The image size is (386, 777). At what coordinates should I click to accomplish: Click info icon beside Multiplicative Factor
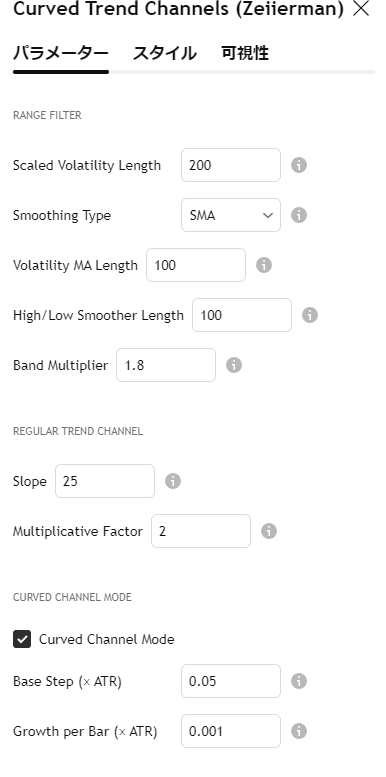click(x=269, y=531)
